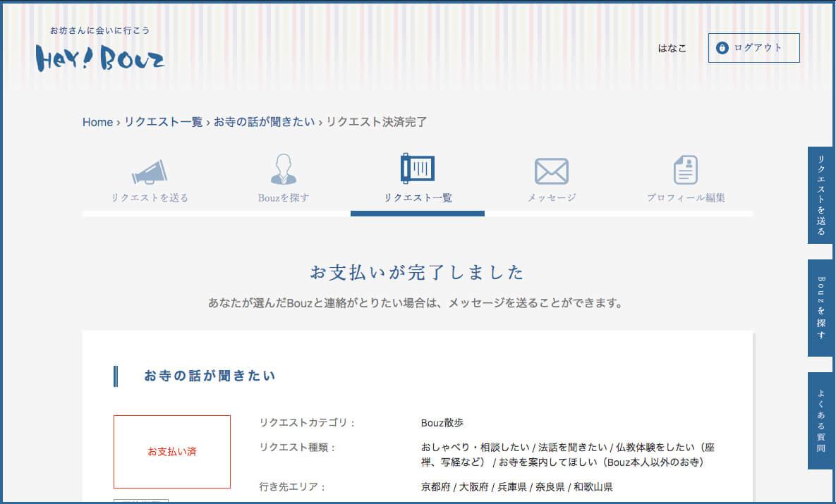The width and height of the screenshot is (836, 504).
Task: Open the side tab リクエストを送る
Action: pyautogui.click(x=821, y=195)
